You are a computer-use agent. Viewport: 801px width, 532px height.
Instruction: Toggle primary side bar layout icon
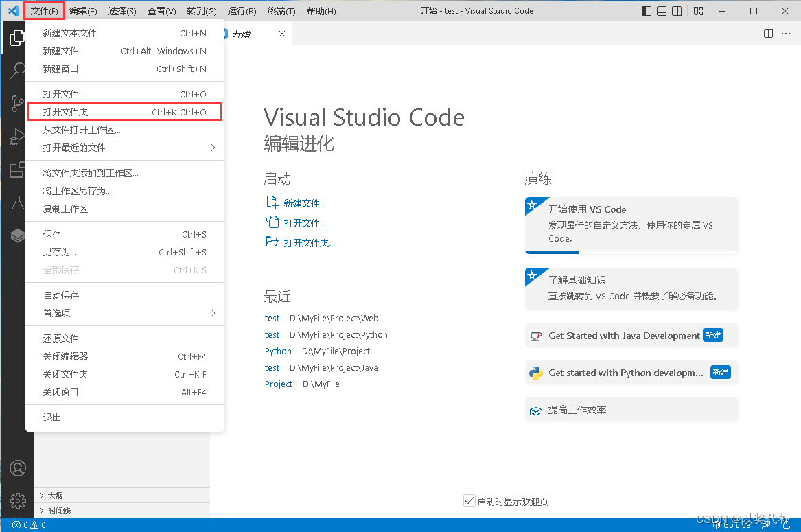pos(646,11)
